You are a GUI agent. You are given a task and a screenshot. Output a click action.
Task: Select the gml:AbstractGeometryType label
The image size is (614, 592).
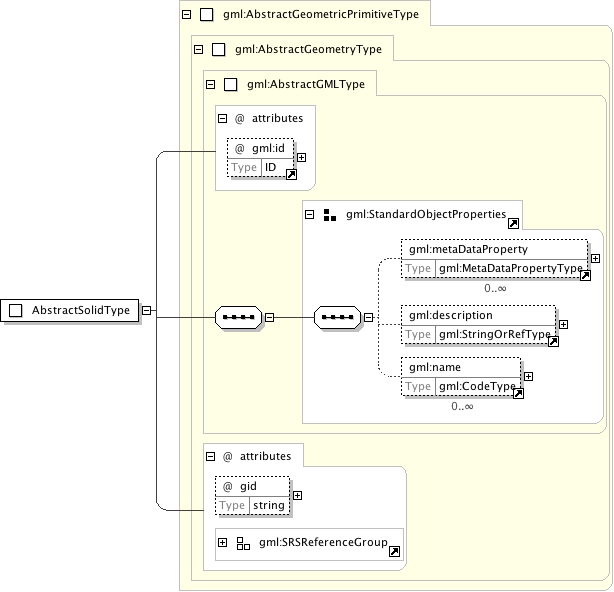coord(308,49)
